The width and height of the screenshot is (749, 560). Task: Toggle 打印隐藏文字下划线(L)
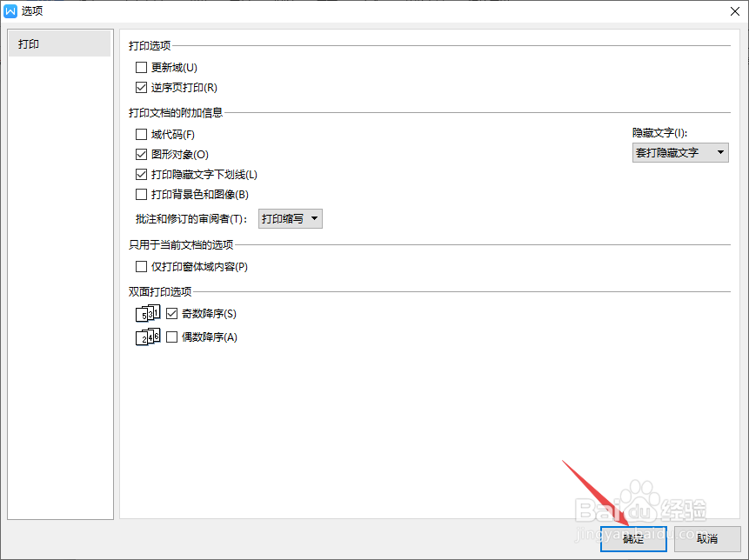point(141,174)
